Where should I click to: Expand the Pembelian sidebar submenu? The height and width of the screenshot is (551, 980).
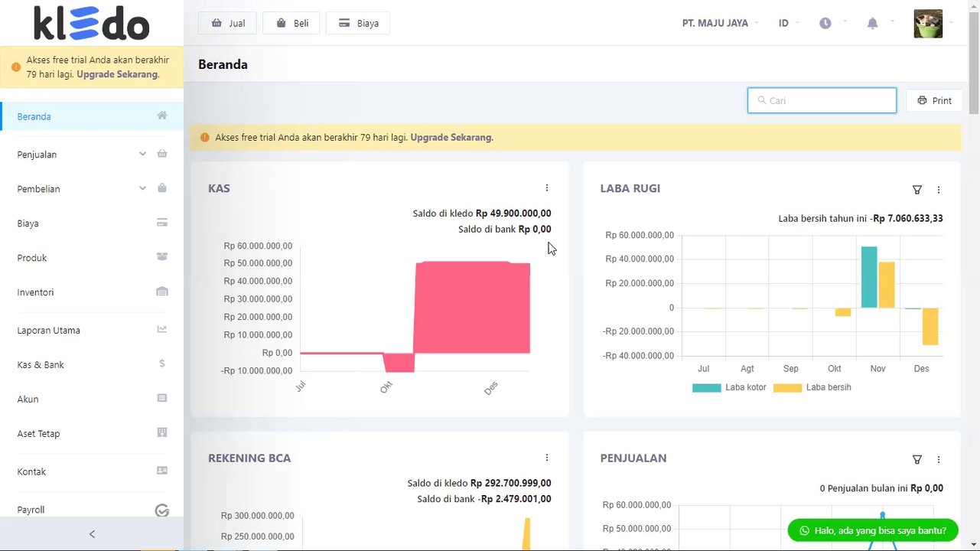[x=92, y=188]
